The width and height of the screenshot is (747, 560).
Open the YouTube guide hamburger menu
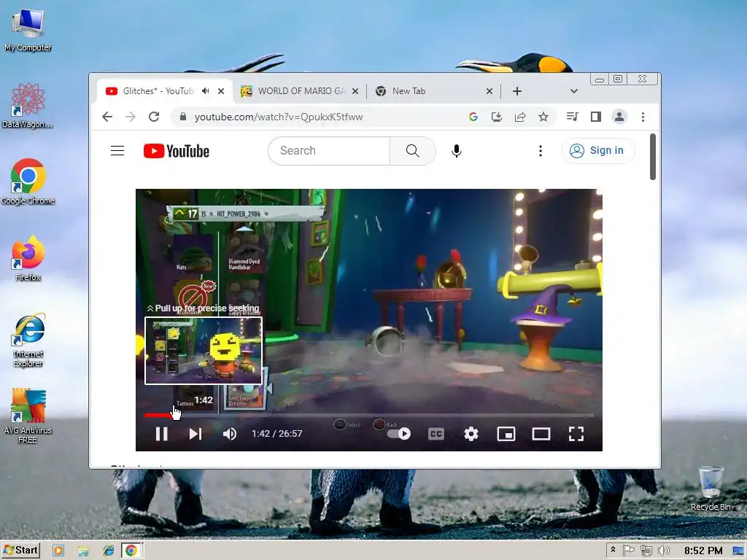pos(117,151)
